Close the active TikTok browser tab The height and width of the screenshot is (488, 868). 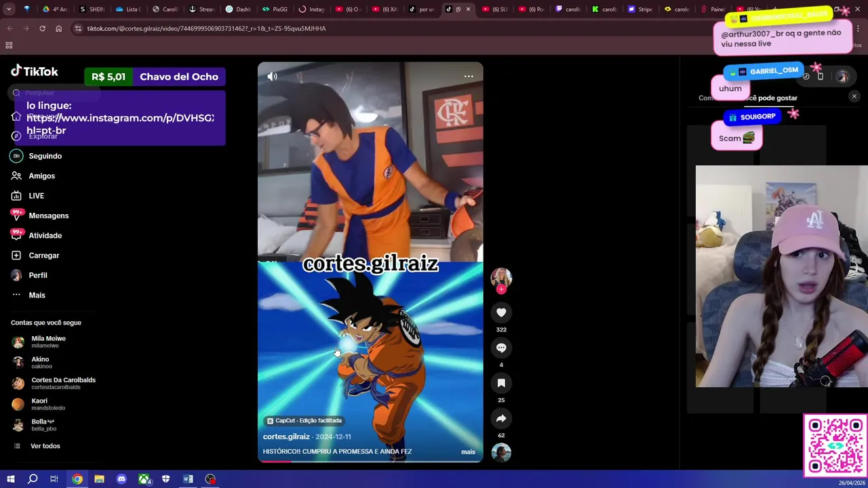tap(468, 9)
